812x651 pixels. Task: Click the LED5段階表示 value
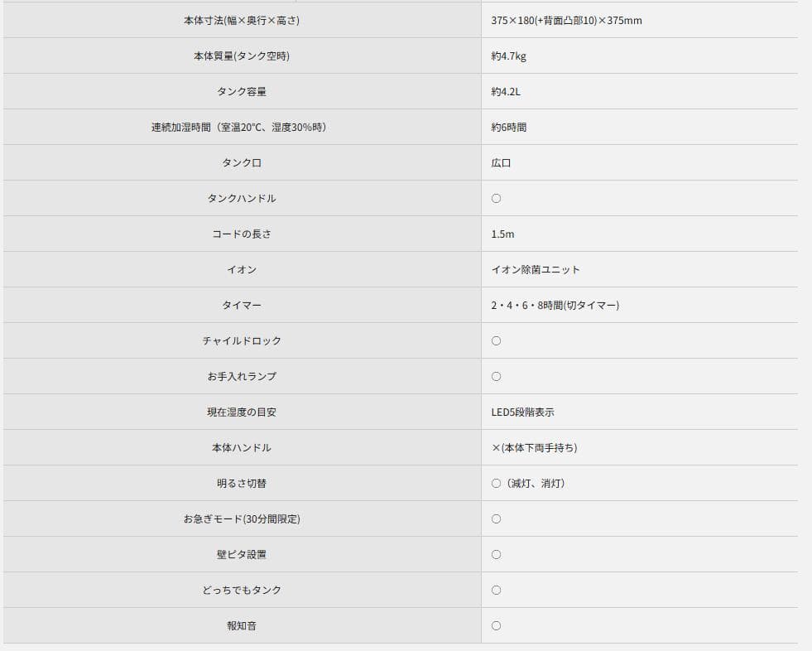[522, 412]
